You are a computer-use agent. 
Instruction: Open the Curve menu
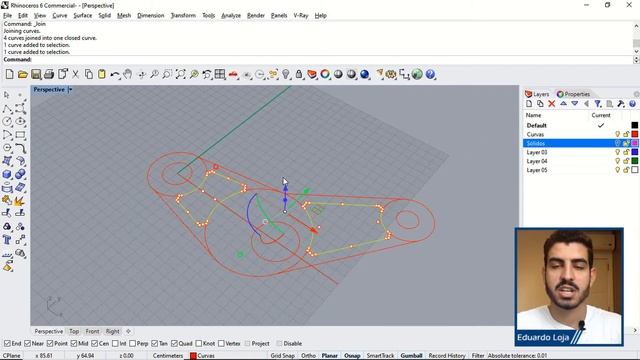click(60, 16)
